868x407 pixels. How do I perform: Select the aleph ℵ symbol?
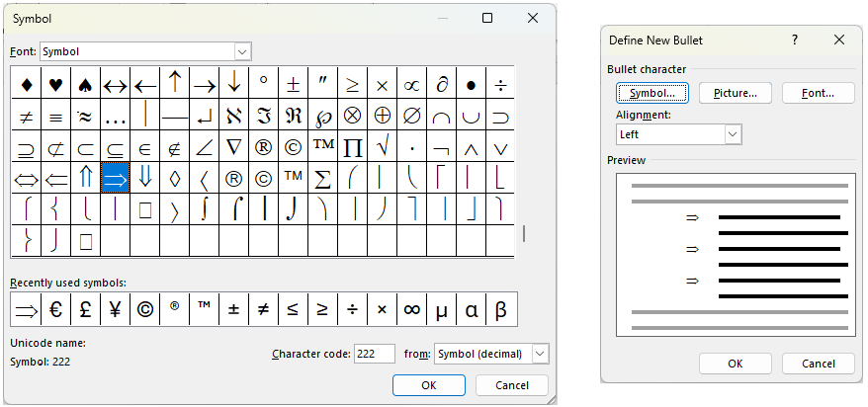click(x=233, y=115)
